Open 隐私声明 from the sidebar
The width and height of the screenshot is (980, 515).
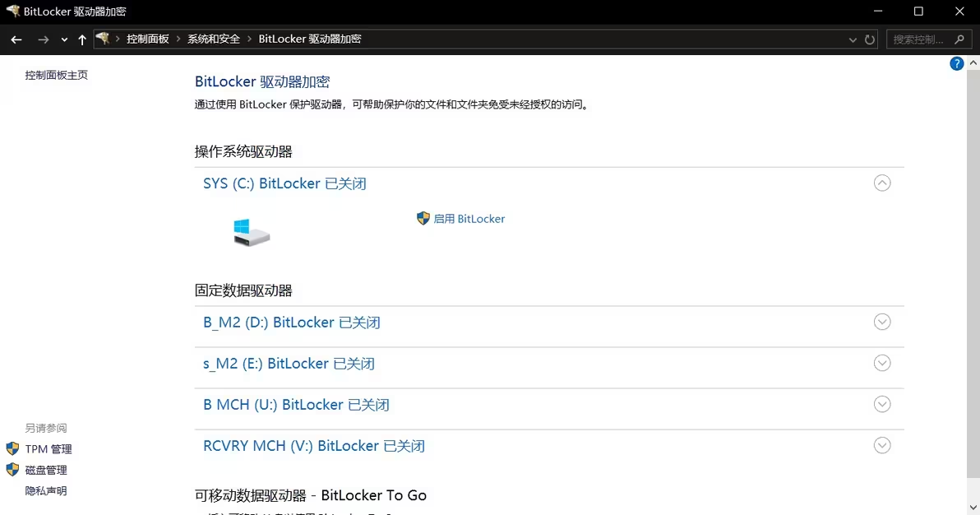coord(45,489)
